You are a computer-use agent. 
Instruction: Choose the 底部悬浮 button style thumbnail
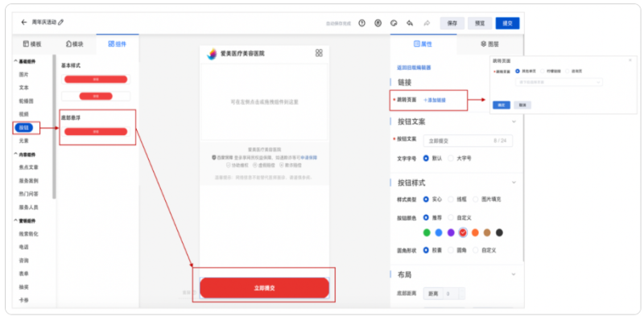96,131
